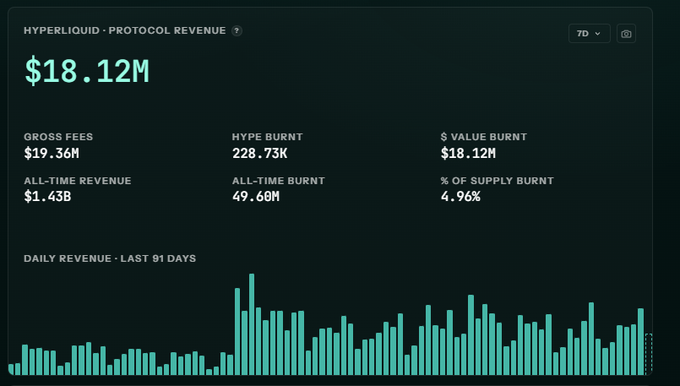680x386 pixels.
Task: Click the $ Value Burnt amount
Action: click(468, 153)
